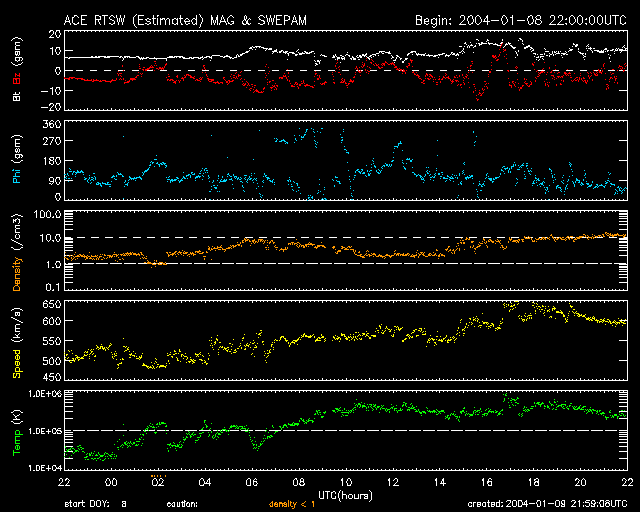Click the '360' tick on Phi axis
Screen dimensions: 640x512
point(52,124)
